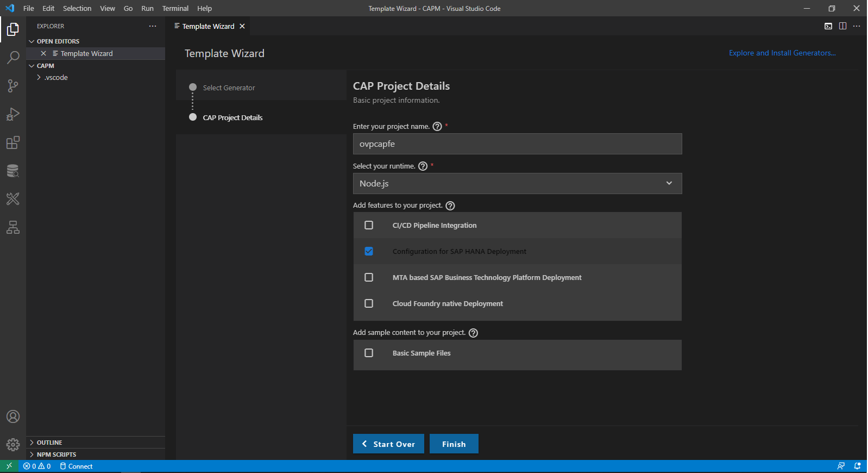Enable CI/CD Pipeline Integration checkbox
This screenshot has height=473, width=868.
[x=369, y=225]
